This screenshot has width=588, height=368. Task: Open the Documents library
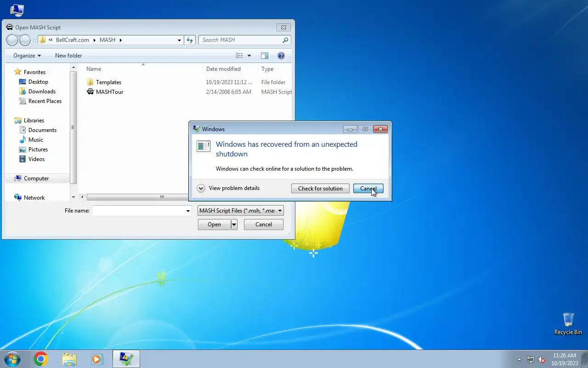point(42,130)
